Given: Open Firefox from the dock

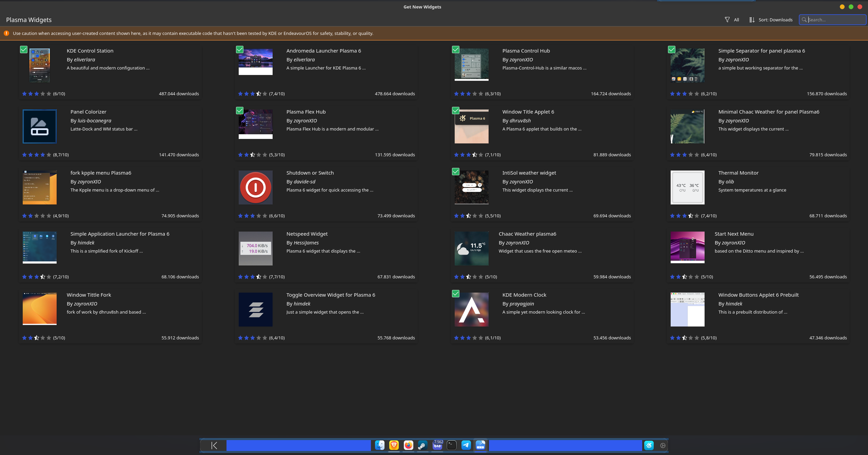Looking at the screenshot, I should point(408,445).
